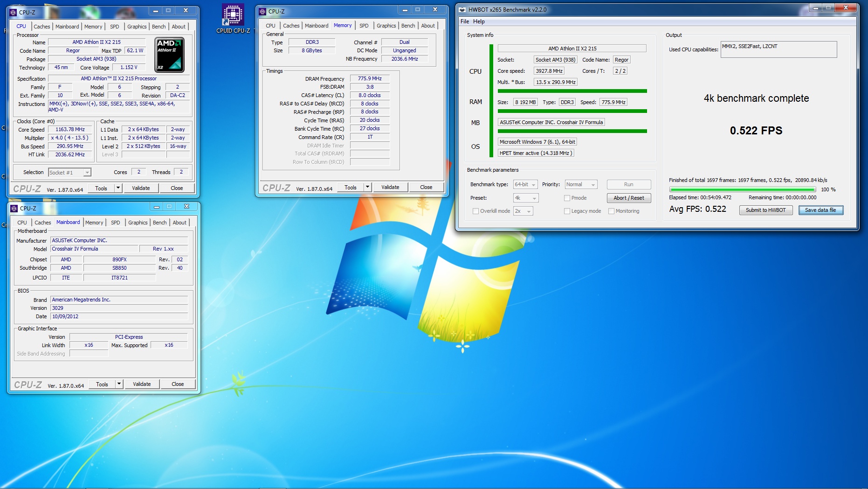The width and height of the screenshot is (868, 489).
Task: Click the Core speed 3927.8 MHz field
Action: pos(549,71)
